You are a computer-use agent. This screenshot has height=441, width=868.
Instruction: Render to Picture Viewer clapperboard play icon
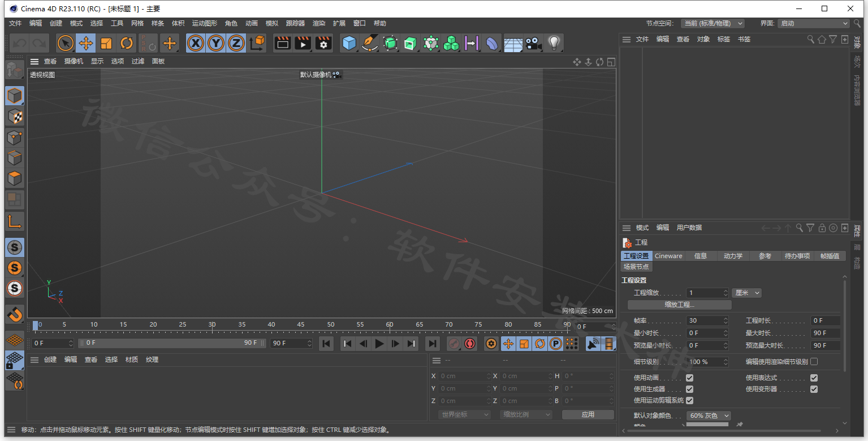pyautogui.click(x=303, y=43)
